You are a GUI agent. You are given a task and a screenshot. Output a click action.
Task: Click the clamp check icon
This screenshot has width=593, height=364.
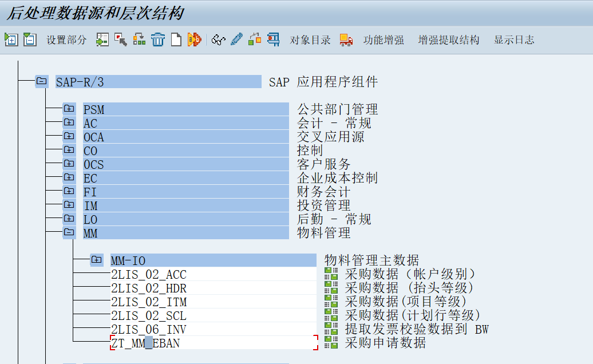click(x=274, y=39)
